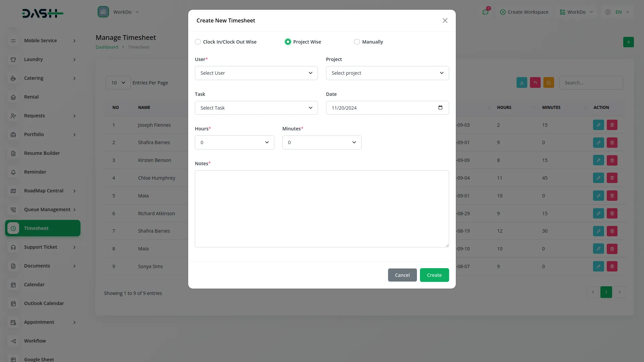Image resolution: width=644 pixels, height=362 pixels.
Task: Click the orange refresh icon
Action: [x=549, y=82]
